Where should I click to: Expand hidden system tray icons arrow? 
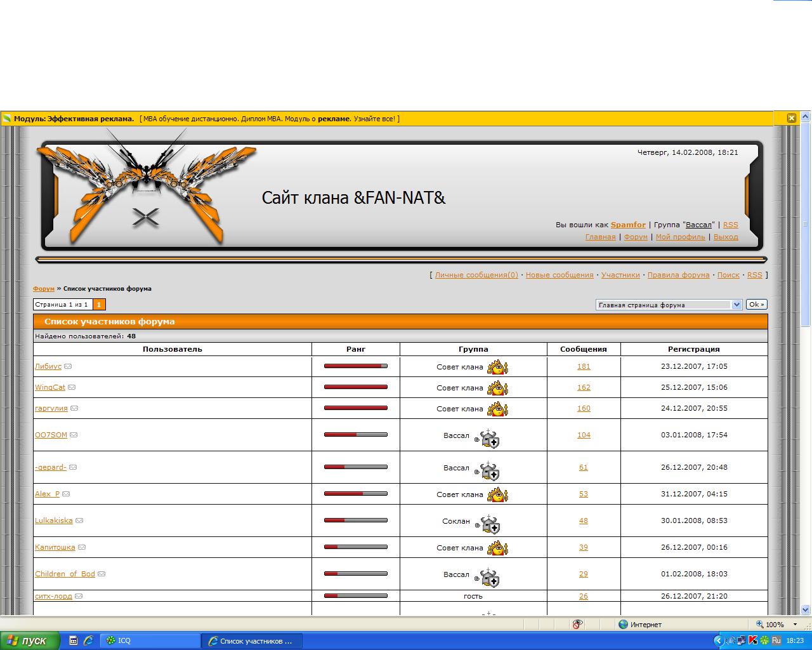coord(718,640)
